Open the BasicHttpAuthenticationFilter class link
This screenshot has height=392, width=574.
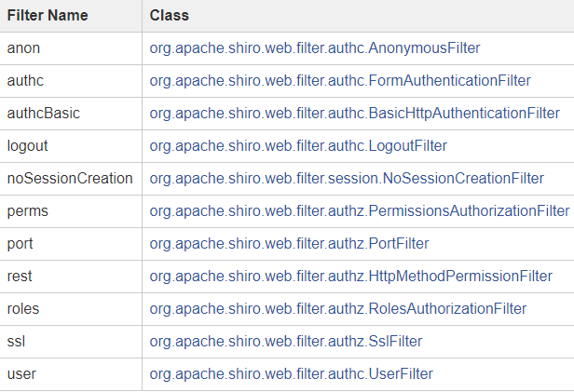[354, 114]
